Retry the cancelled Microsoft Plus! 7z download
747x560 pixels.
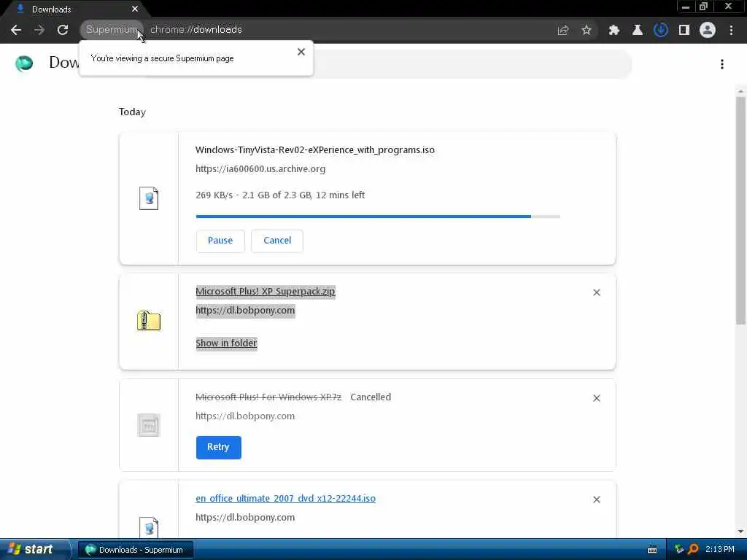tap(219, 447)
